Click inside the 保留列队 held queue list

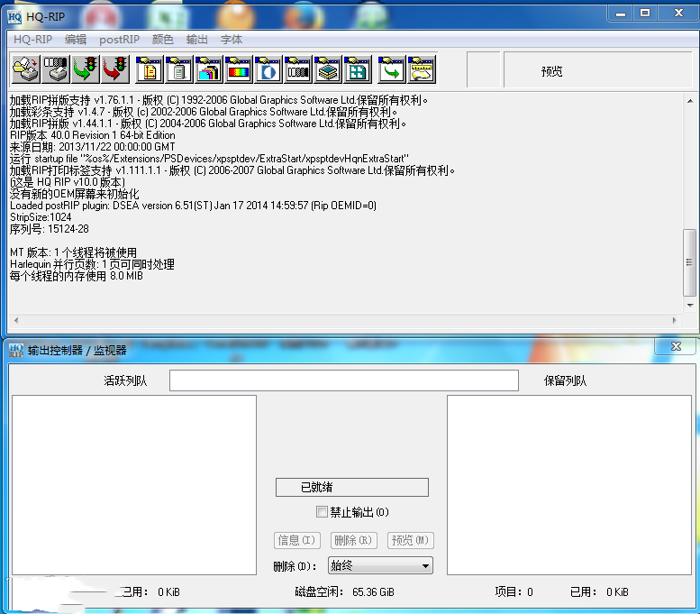click(x=569, y=485)
